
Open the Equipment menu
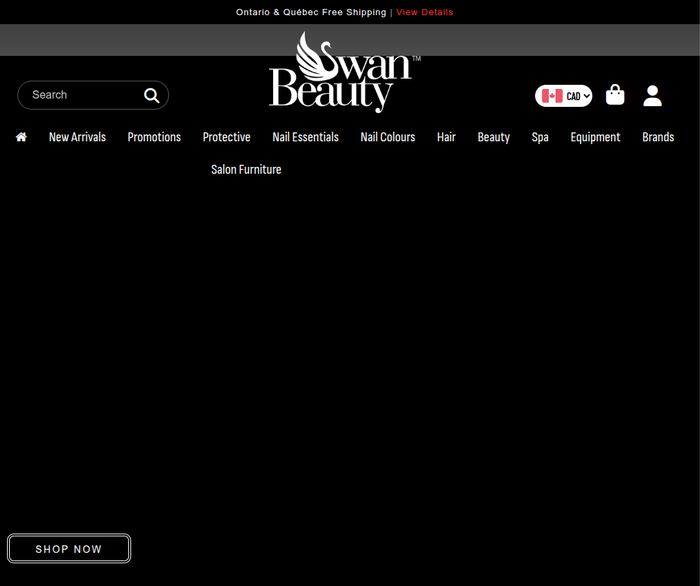(x=595, y=137)
